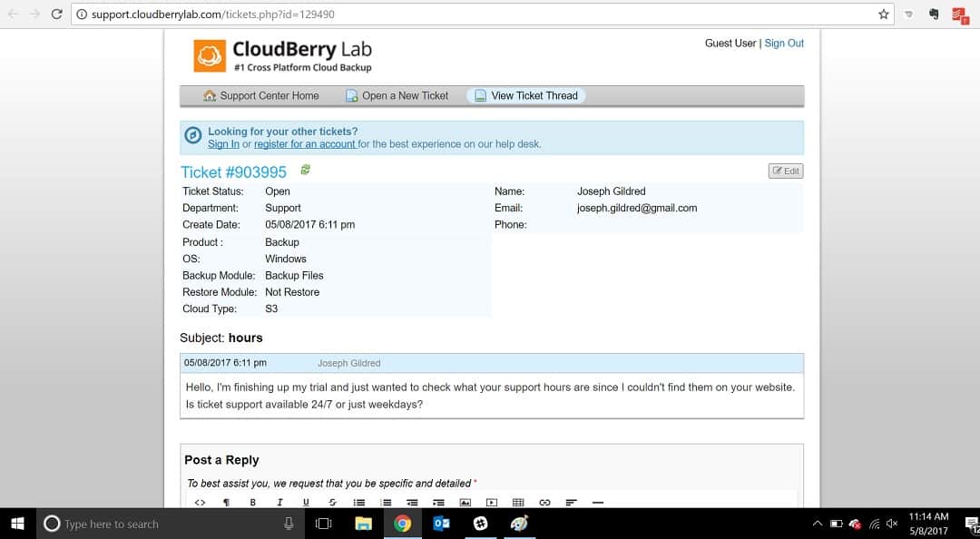The height and width of the screenshot is (539, 980).
Task: Open Windows Start menu
Action: pyautogui.click(x=17, y=524)
